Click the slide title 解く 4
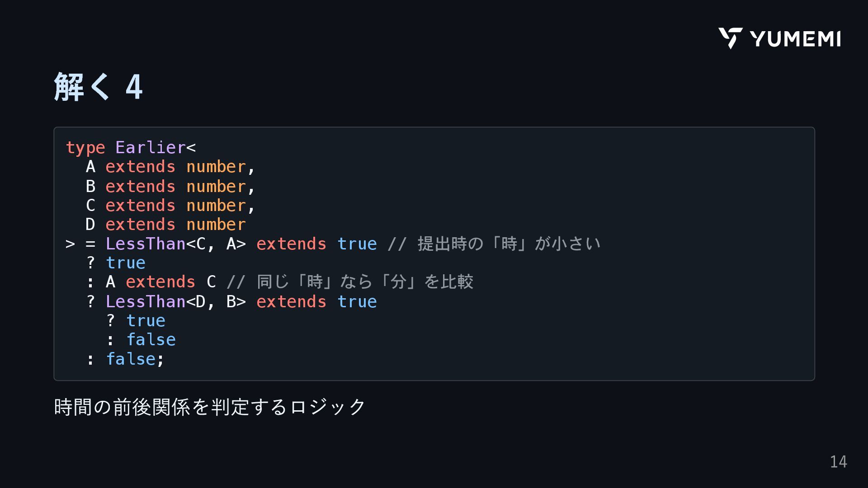Image resolution: width=868 pixels, height=488 pixels. 98,86
